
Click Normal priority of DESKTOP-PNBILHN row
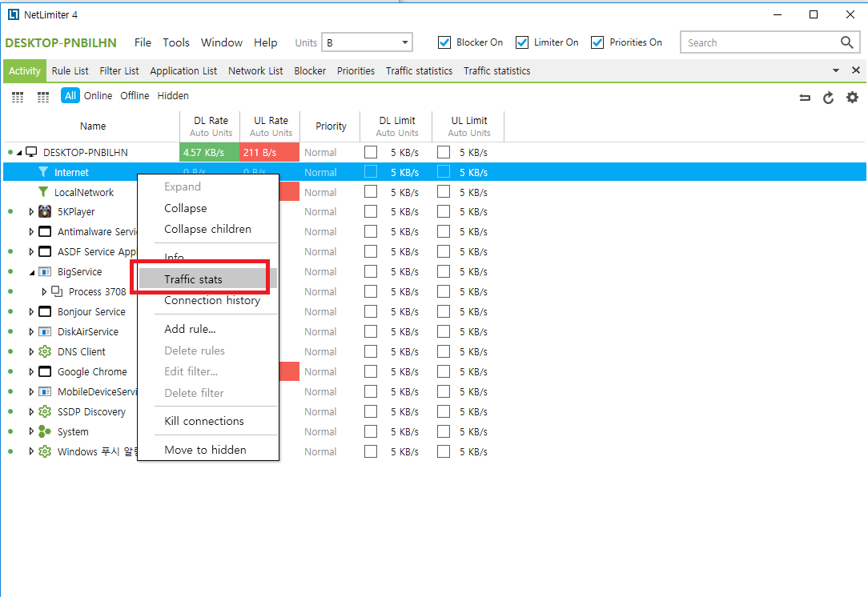(x=320, y=152)
